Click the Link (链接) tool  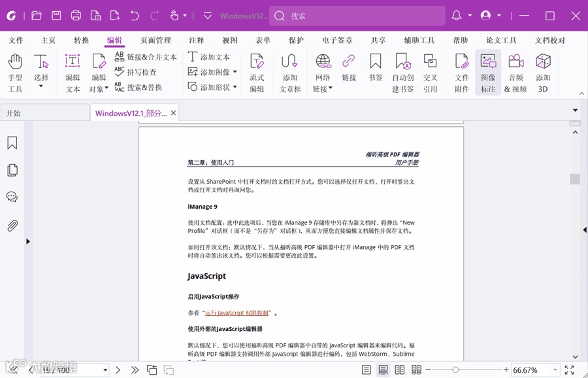point(349,67)
